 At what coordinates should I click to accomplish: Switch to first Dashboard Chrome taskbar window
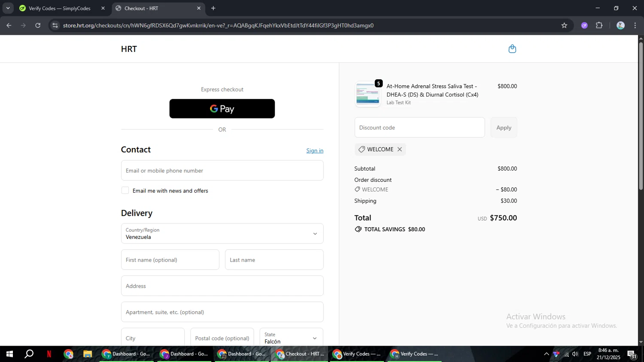[x=127, y=354]
